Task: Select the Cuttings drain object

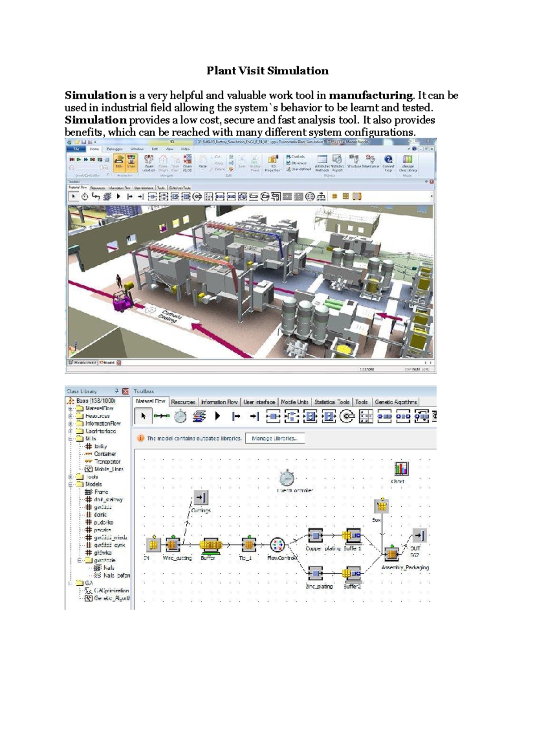Action: click(x=201, y=498)
